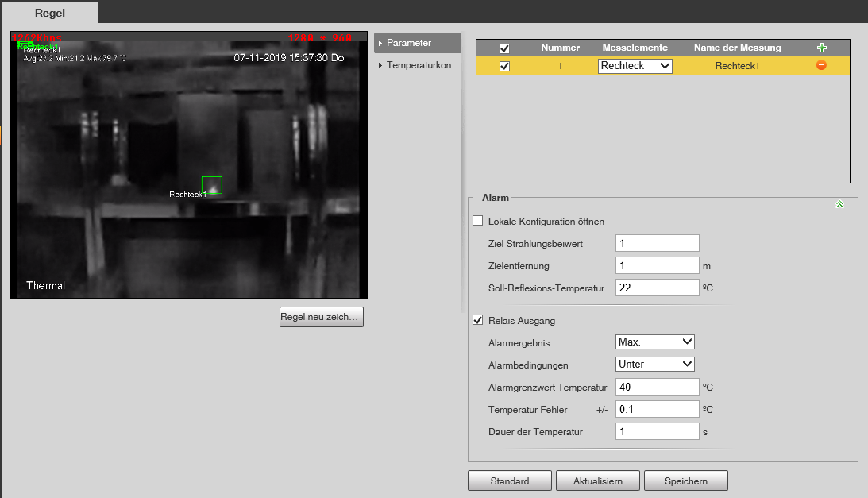Screen dimensions: 868x498
Task: Select the green Rechteck1 box in thermal image
Action: coord(211,185)
